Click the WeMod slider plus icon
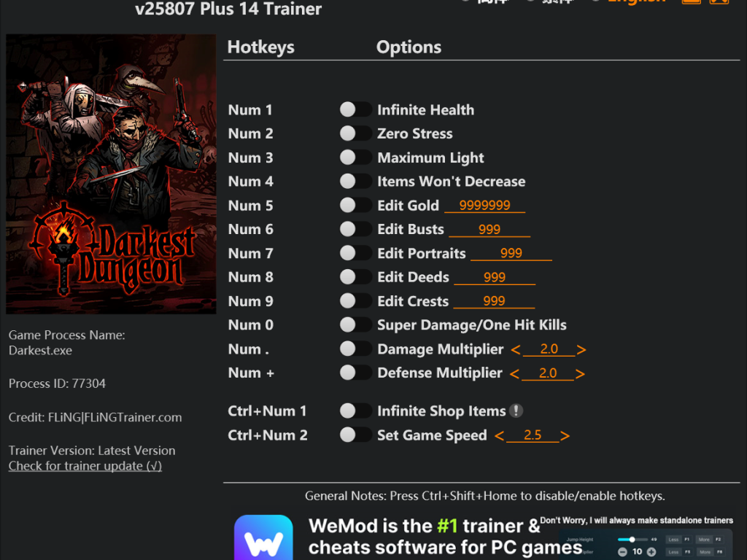The height and width of the screenshot is (560, 747). [651, 552]
